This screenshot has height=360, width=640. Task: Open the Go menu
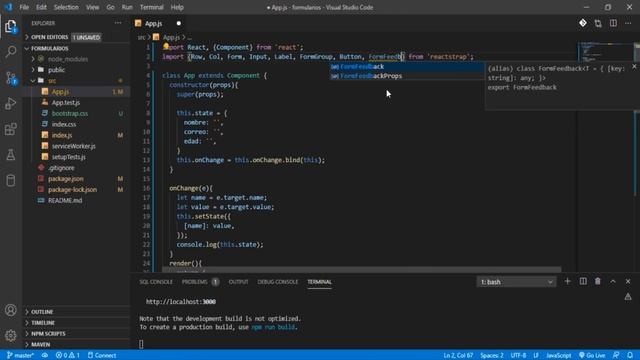pyautogui.click(x=110, y=7)
